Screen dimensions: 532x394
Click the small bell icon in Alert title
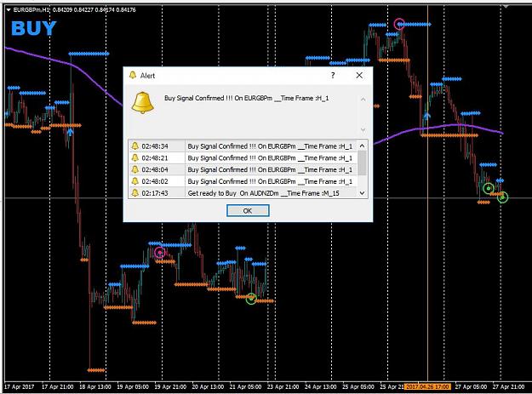tap(133, 75)
